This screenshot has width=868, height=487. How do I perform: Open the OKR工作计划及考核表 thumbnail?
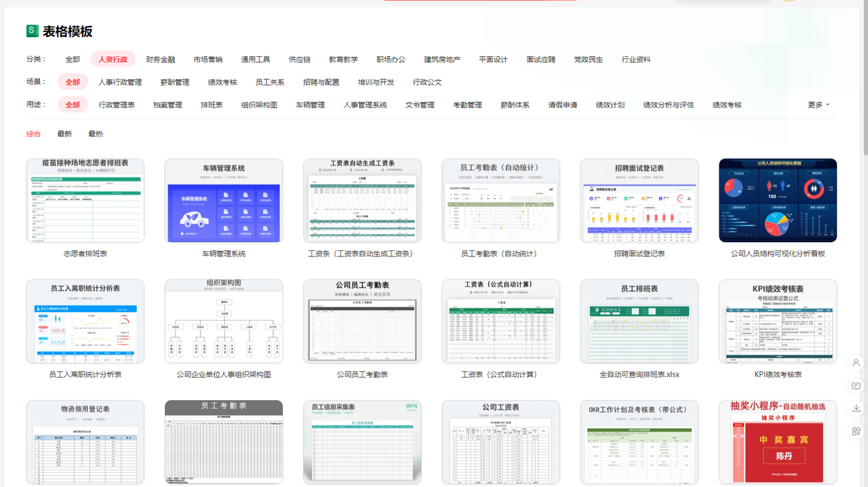(x=639, y=442)
